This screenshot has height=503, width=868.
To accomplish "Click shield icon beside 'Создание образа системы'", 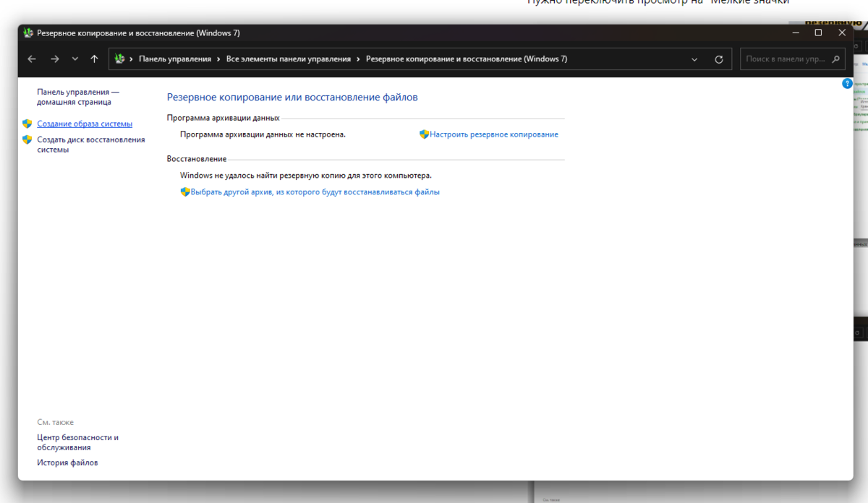I will (x=27, y=124).
